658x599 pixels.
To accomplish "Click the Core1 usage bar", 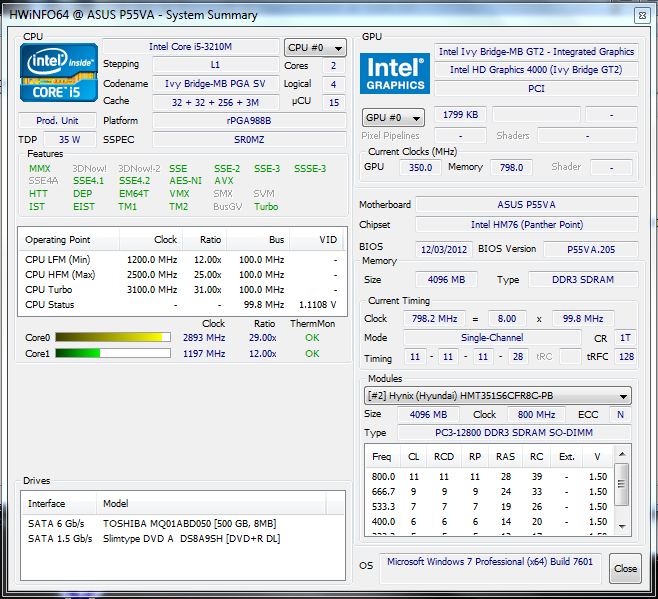I will 113,353.
